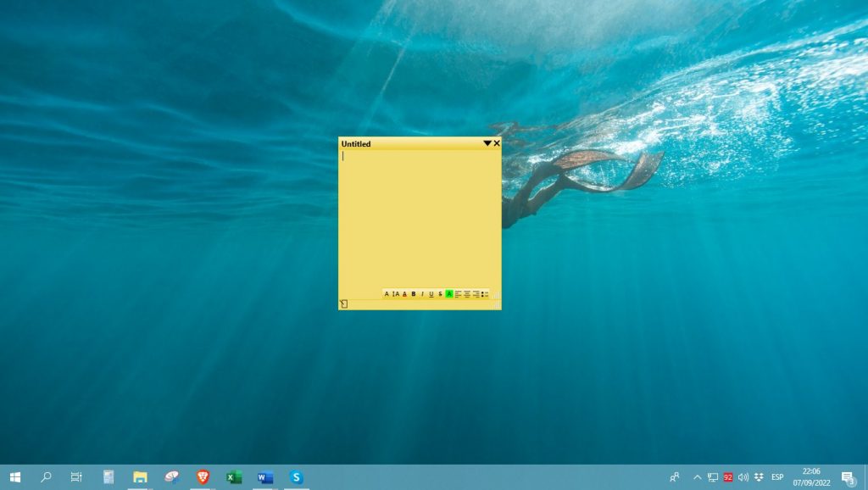Align text to center
Image resolution: width=868 pixels, height=490 pixels.
coord(467,293)
